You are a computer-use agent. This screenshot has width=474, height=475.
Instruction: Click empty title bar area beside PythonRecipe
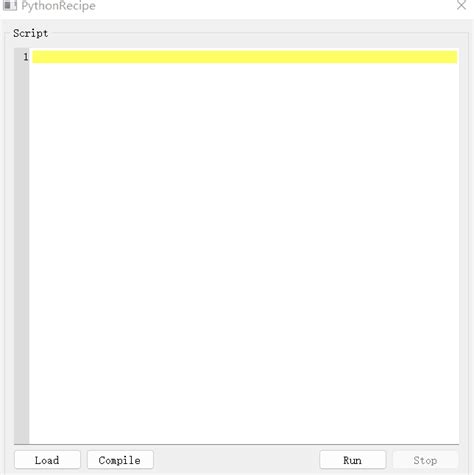pos(273,5)
